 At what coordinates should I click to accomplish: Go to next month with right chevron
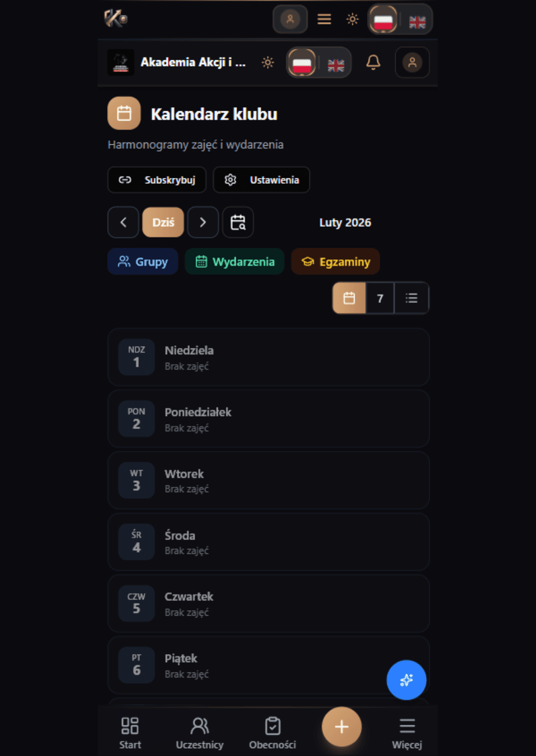pos(203,222)
